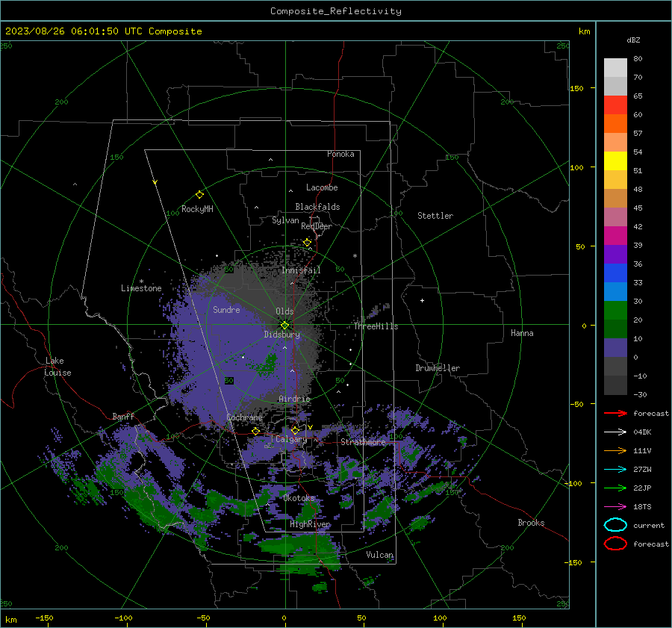Click the dBZ legend heading
This screenshot has width=672, height=628.
point(633,40)
